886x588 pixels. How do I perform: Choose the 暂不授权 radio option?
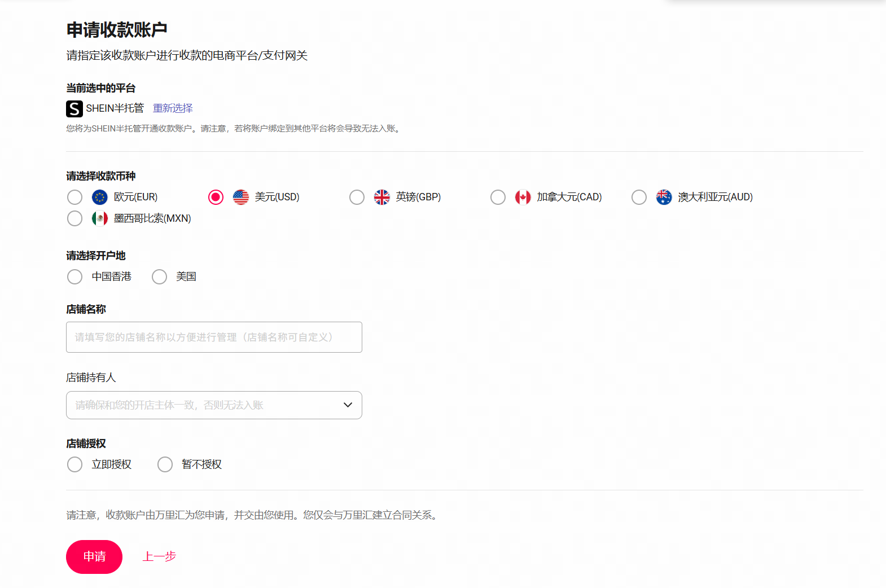[165, 464]
